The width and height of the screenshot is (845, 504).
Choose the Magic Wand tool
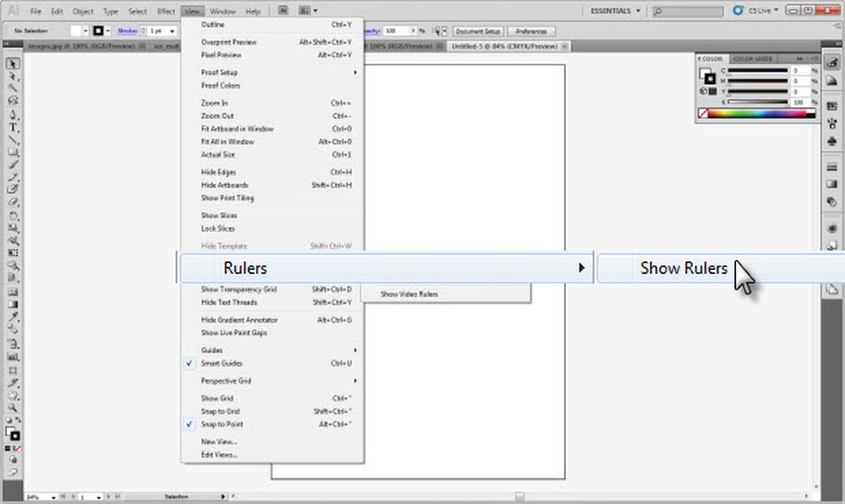13,88
